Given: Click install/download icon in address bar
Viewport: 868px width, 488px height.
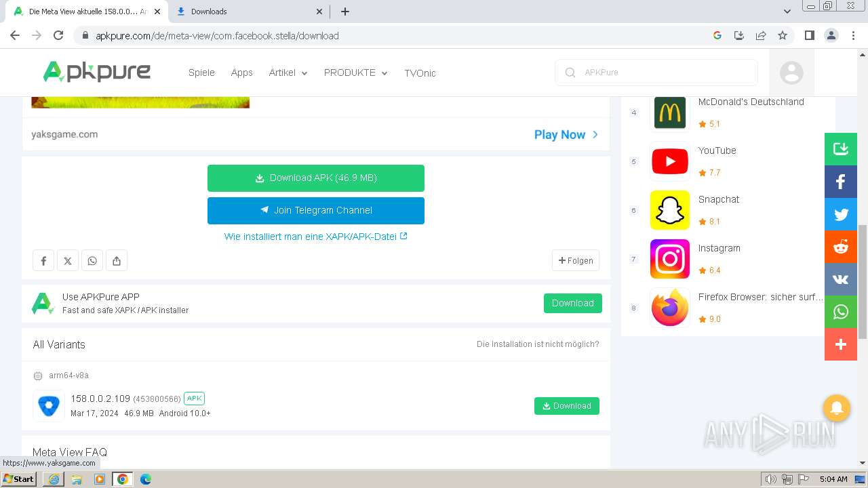Looking at the screenshot, I should point(739,35).
